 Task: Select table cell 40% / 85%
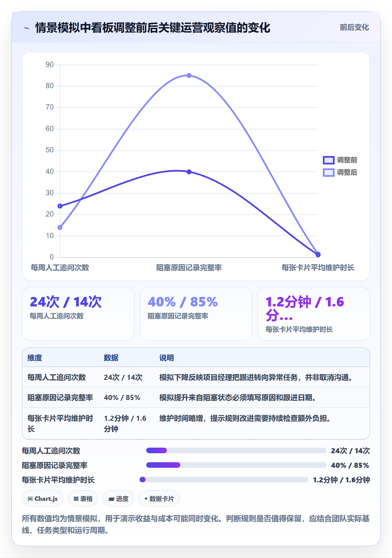[122, 397]
